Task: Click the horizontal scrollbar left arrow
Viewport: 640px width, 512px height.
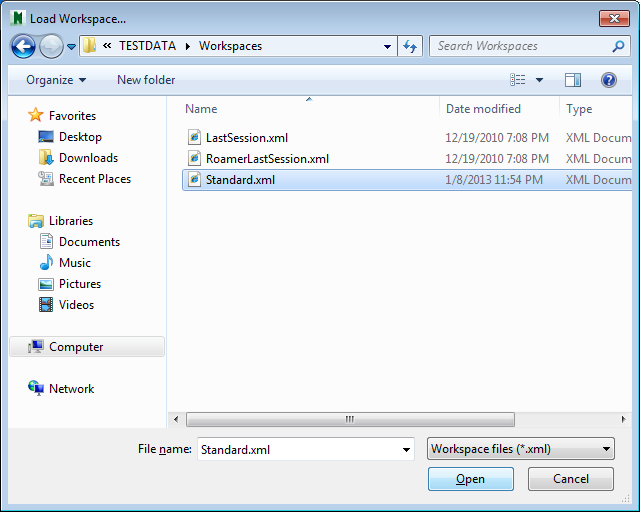Action: click(x=176, y=419)
